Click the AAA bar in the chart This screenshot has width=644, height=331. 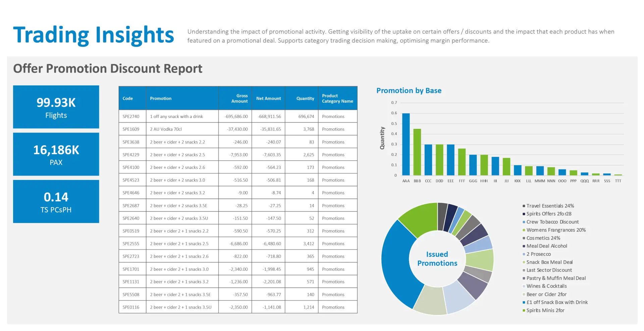point(406,144)
